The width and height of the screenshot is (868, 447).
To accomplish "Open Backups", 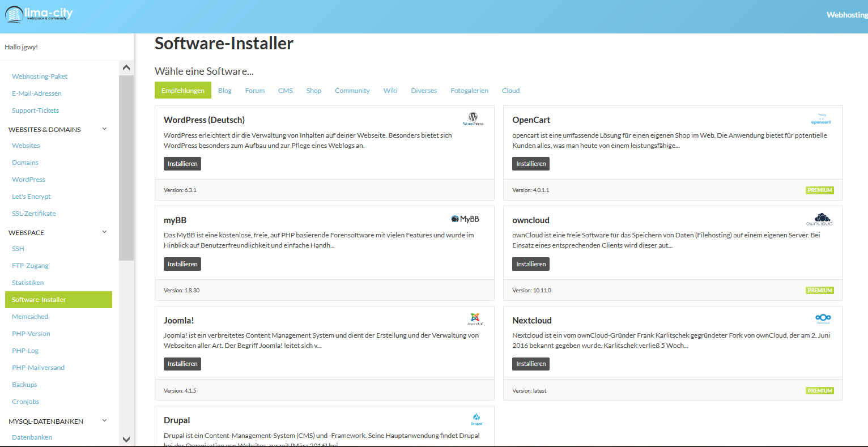I will tap(24, 385).
